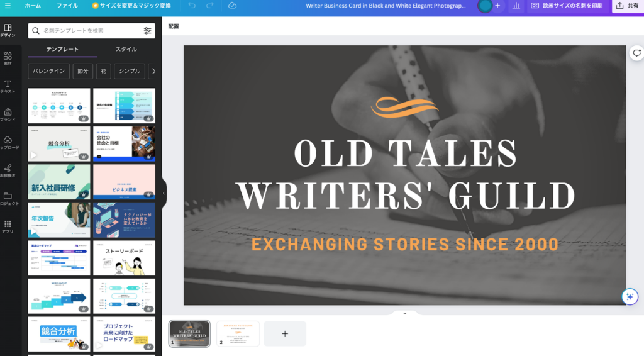This screenshot has height=356, width=644.
Task: Collapse the side panel with arrow handle
Action: [164, 193]
